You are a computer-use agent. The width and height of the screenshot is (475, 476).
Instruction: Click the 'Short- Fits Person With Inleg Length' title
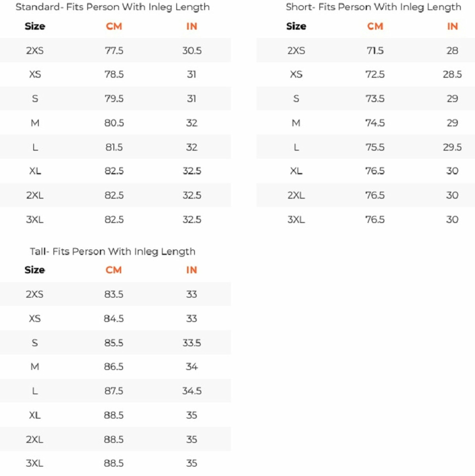pos(373,7)
